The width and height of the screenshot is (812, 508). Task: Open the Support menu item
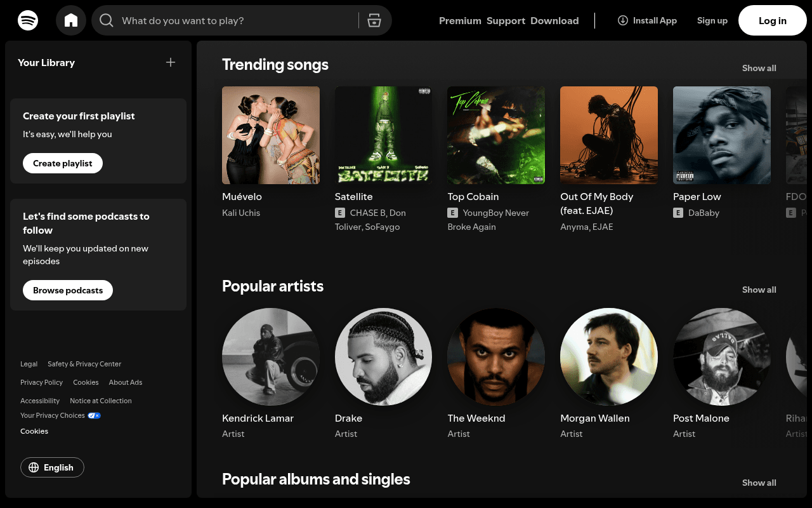point(506,20)
